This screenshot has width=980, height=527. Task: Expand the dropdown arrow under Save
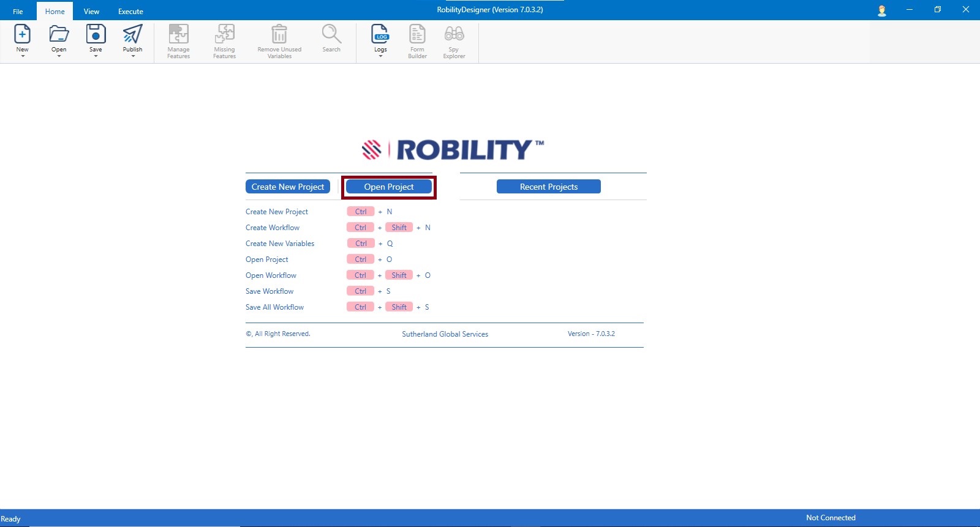(96, 56)
